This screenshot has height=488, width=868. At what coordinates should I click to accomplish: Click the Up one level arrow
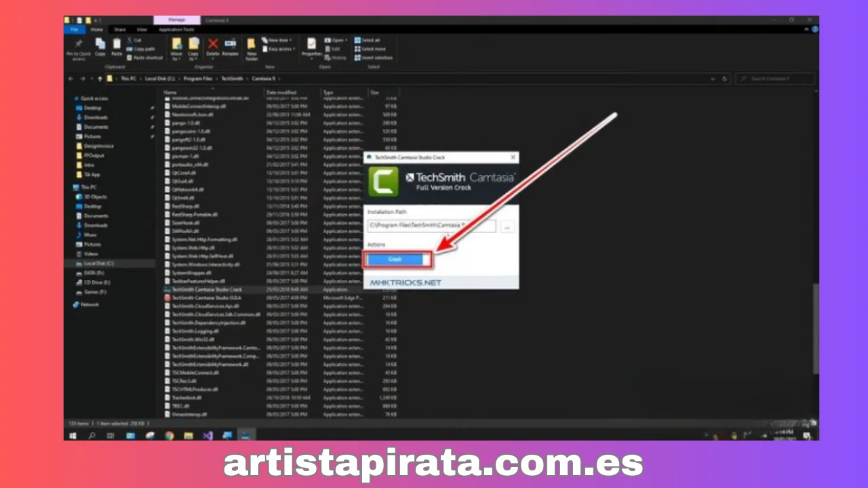coord(100,79)
